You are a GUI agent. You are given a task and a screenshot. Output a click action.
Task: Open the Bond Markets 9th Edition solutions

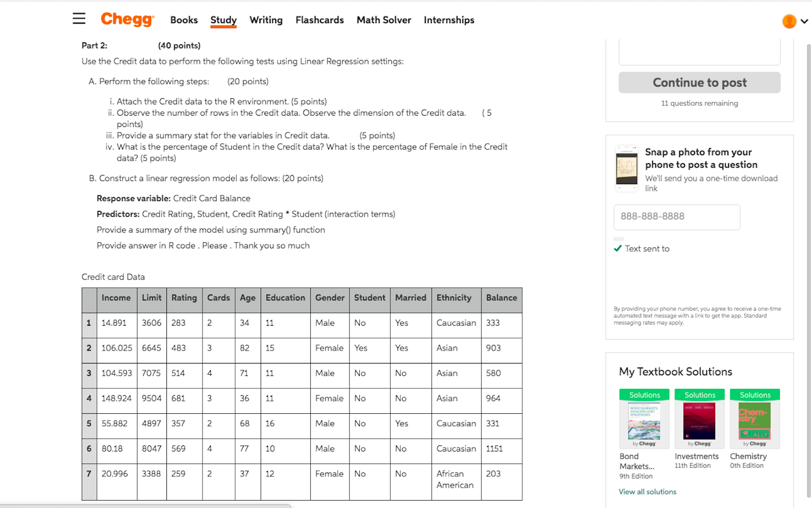point(644,421)
